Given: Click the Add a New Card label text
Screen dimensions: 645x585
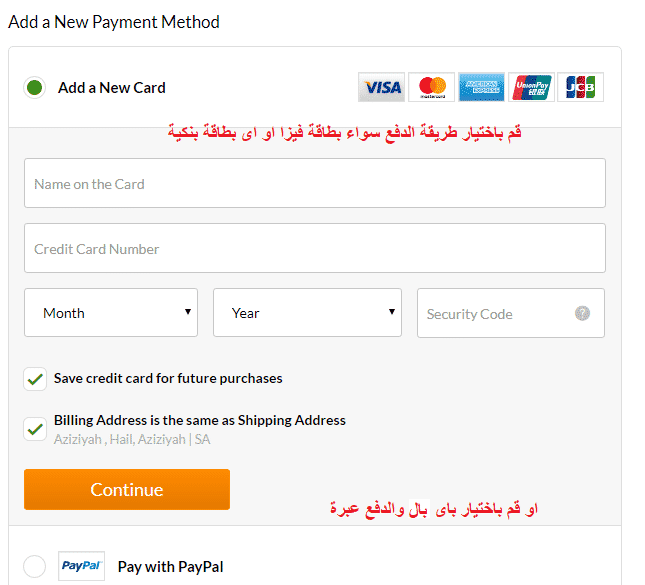Looking at the screenshot, I should (x=111, y=88).
